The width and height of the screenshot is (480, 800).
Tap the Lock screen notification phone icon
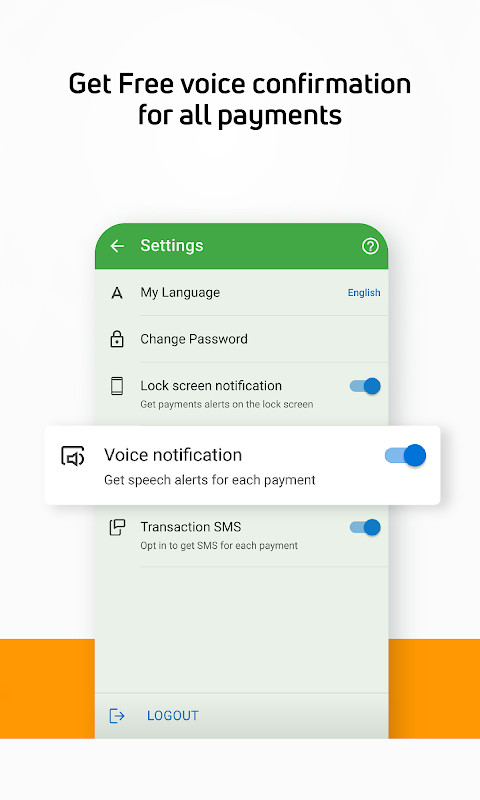point(117,386)
